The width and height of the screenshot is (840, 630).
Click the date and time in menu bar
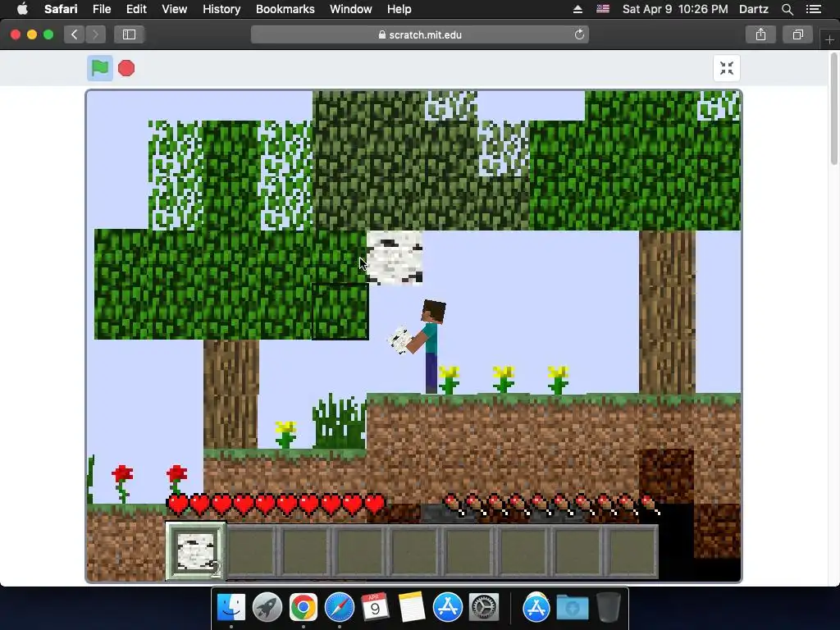pyautogui.click(x=675, y=9)
